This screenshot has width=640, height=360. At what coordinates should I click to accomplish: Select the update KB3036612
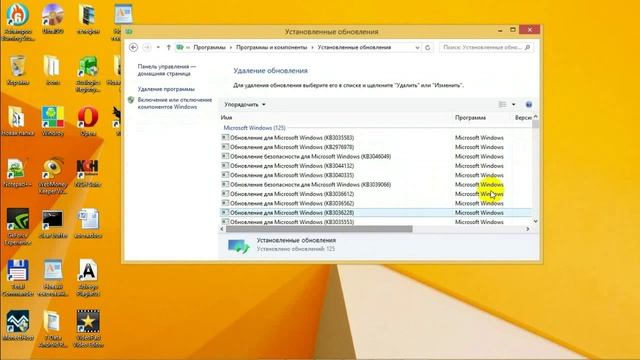(x=376, y=194)
